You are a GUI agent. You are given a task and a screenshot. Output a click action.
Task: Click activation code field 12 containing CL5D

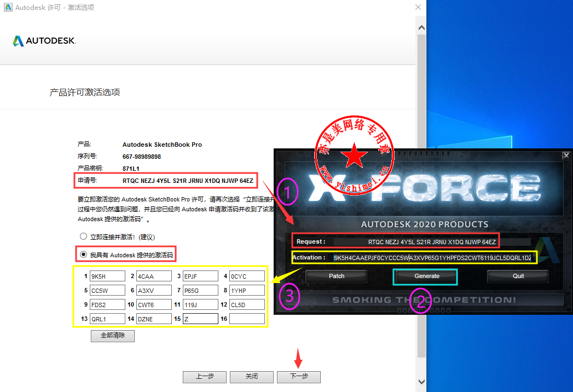click(247, 304)
